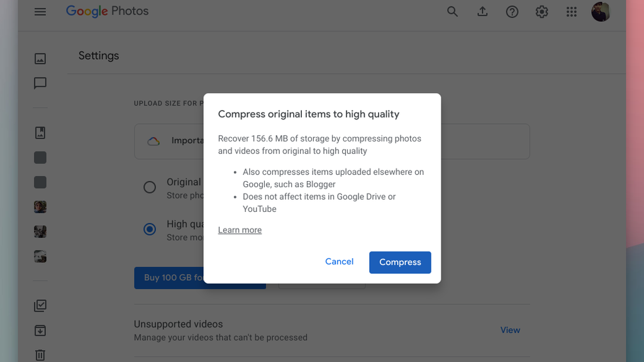Open the help menu icon

click(512, 11)
